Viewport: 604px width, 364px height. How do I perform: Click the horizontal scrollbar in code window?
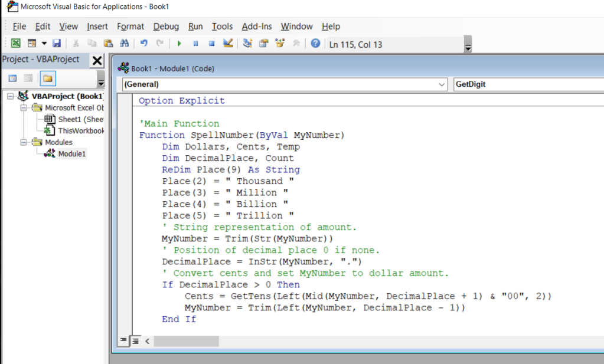(186, 341)
